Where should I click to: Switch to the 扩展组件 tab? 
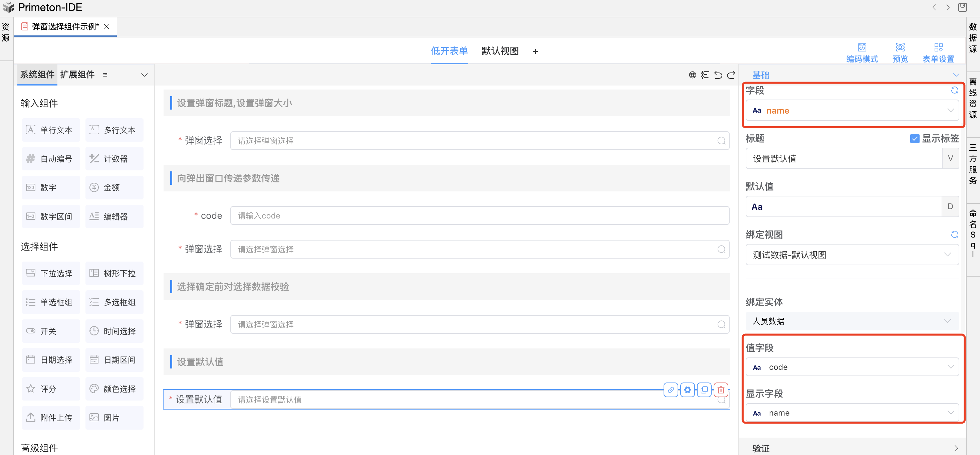click(77, 74)
